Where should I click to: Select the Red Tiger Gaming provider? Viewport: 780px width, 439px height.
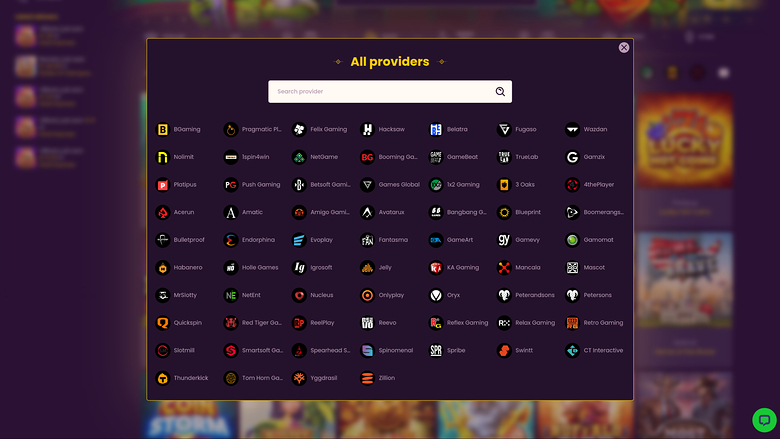click(x=253, y=323)
